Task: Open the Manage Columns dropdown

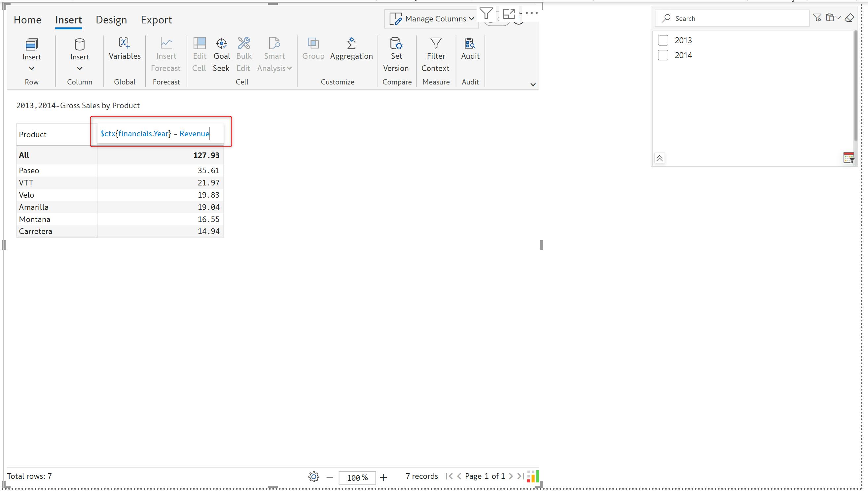Action: point(431,19)
